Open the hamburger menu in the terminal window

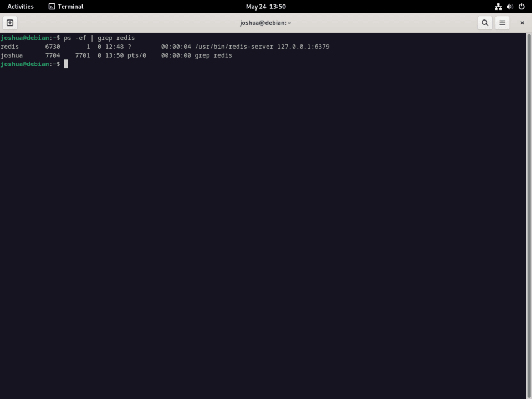pos(502,23)
